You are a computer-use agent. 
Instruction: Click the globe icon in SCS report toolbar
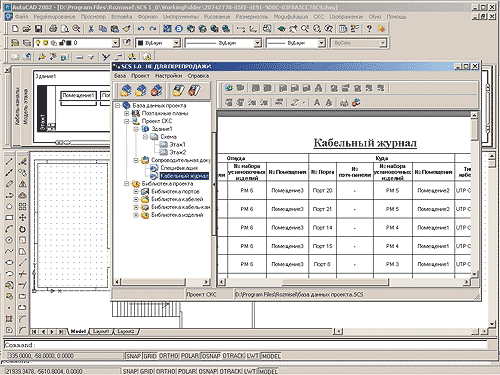(229, 88)
